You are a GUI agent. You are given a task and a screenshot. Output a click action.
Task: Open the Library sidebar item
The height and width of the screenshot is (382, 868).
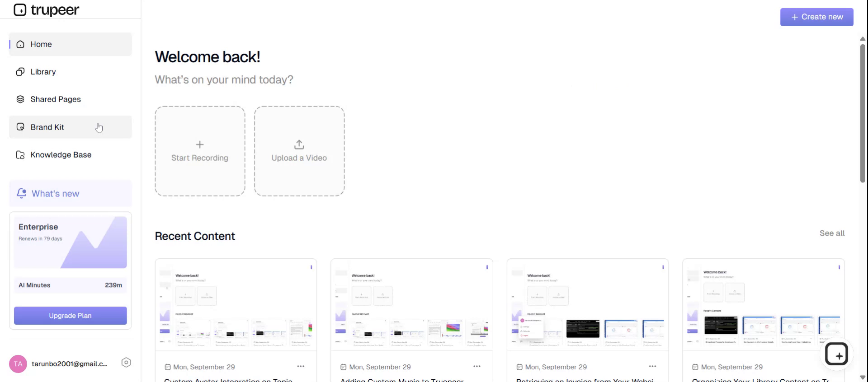71,72
